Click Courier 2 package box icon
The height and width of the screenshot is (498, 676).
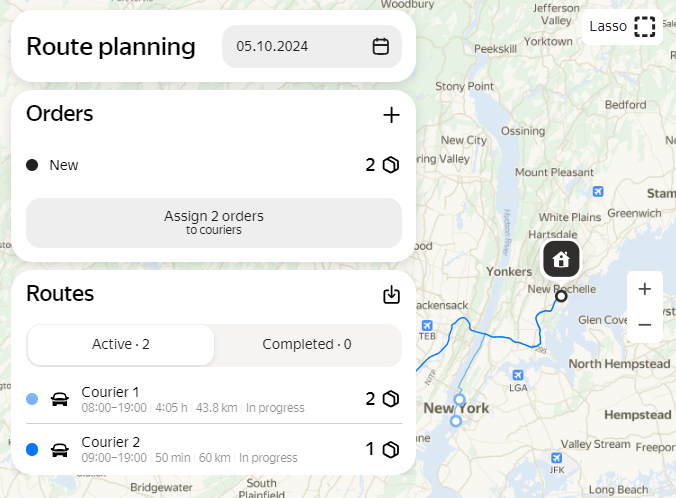click(x=390, y=449)
